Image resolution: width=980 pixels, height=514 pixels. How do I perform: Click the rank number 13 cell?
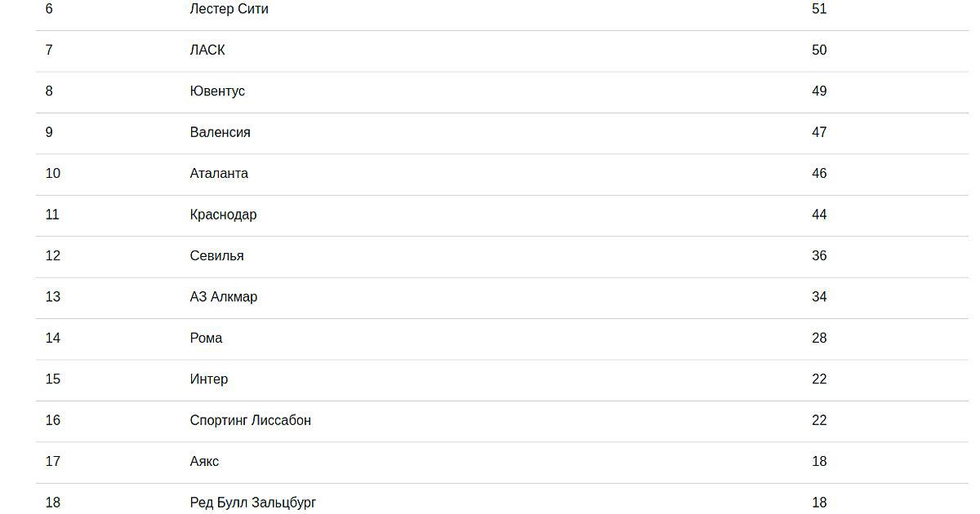point(53,297)
